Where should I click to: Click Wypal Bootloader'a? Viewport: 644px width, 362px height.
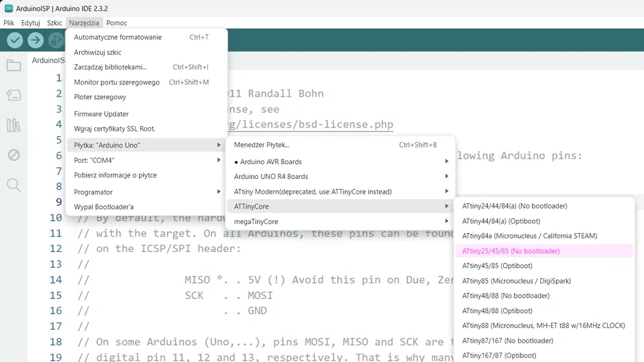104,206
